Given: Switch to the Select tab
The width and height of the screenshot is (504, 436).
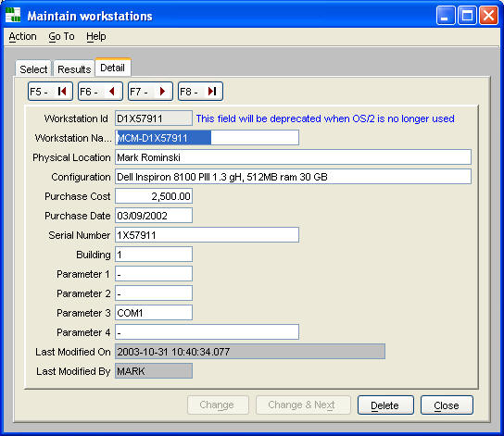Looking at the screenshot, I should 33,69.
